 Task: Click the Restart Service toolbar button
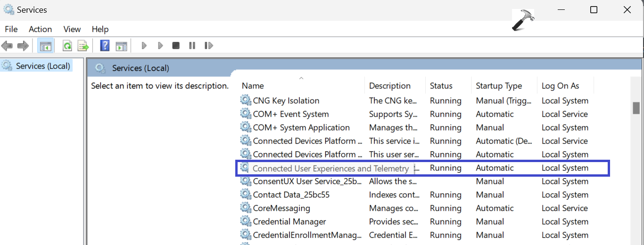click(x=208, y=46)
